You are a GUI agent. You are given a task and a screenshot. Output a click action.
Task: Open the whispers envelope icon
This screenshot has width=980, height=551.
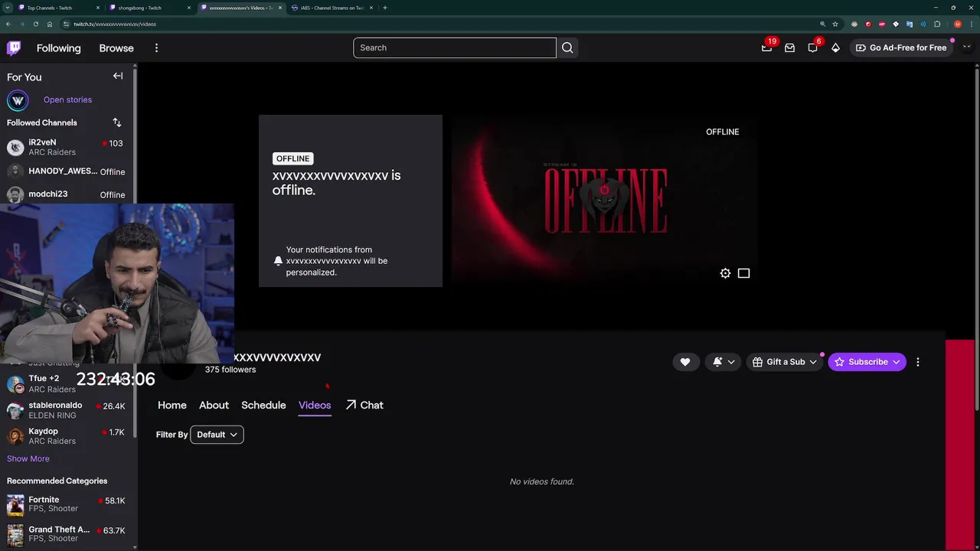[789, 47]
